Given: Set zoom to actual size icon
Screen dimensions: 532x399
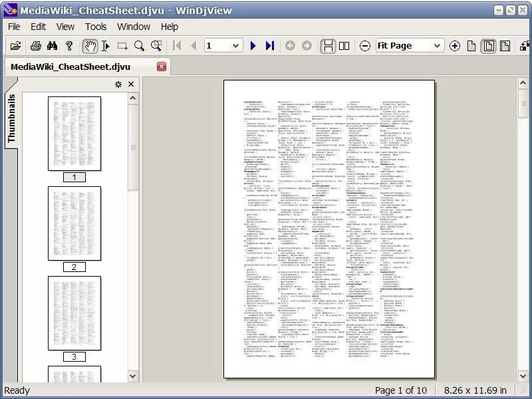Looking at the screenshot, I should (471, 46).
